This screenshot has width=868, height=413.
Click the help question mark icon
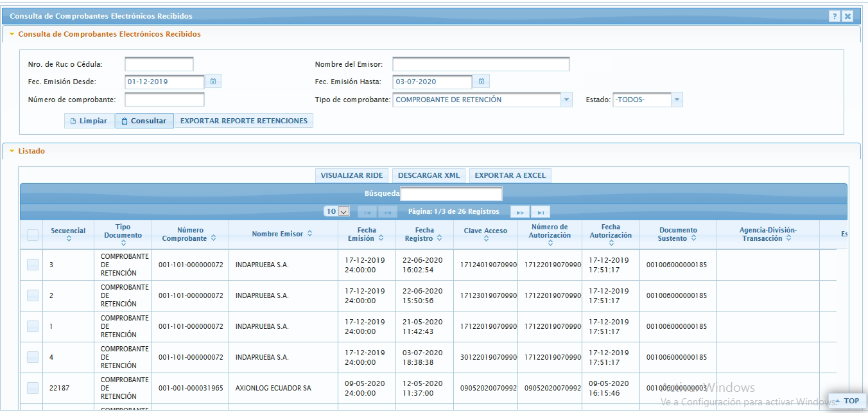835,17
